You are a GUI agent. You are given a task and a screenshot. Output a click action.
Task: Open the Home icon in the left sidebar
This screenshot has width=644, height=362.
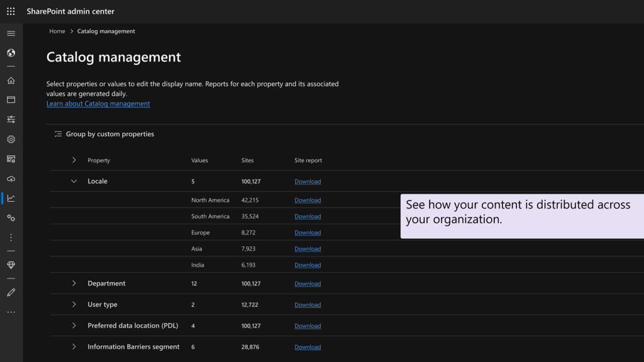11,80
